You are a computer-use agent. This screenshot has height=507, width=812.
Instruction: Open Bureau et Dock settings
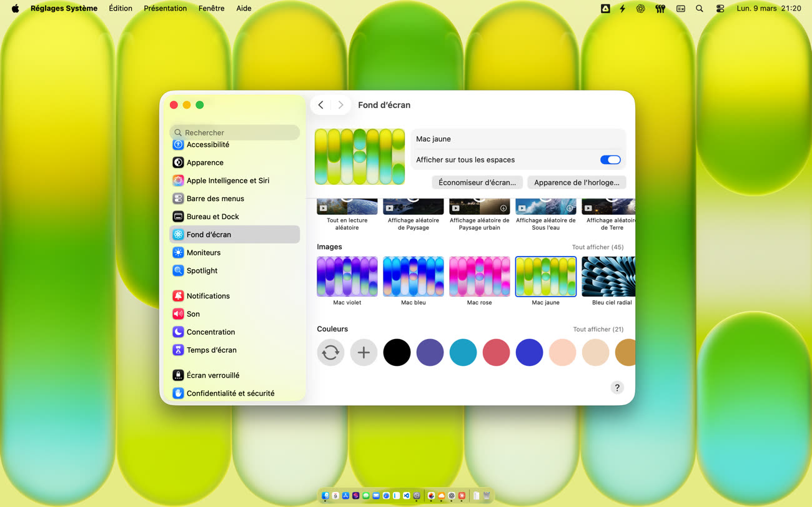click(x=212, y=217)
